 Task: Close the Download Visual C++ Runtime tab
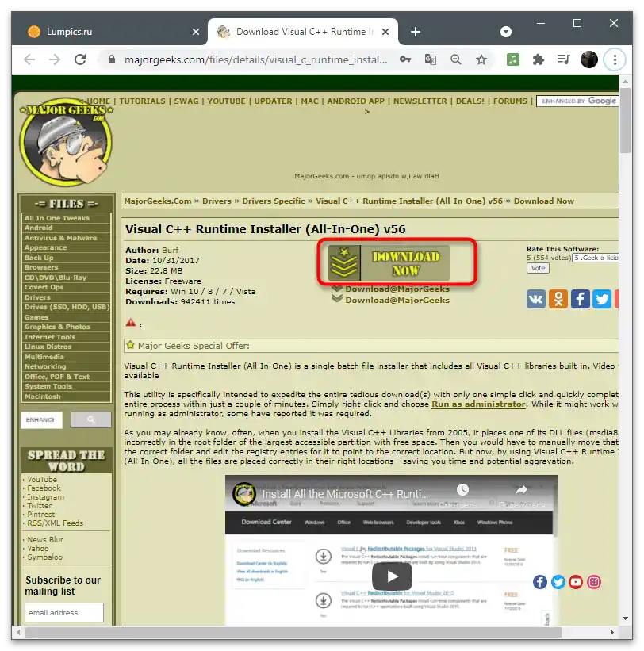(x=385, y=32)
